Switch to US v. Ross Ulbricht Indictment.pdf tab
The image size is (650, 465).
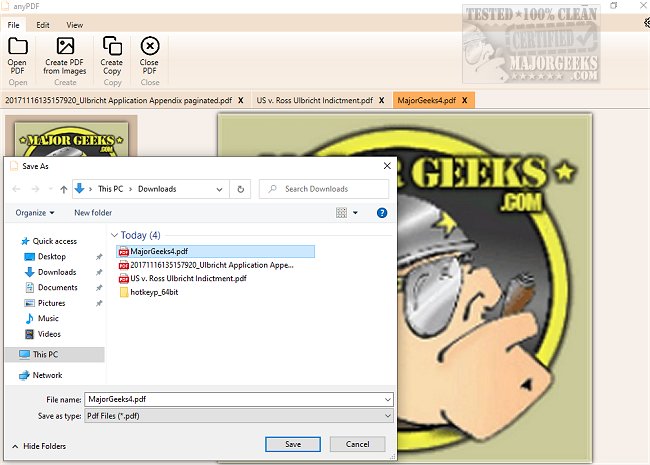pyautogui.click(x=315, y=100)
